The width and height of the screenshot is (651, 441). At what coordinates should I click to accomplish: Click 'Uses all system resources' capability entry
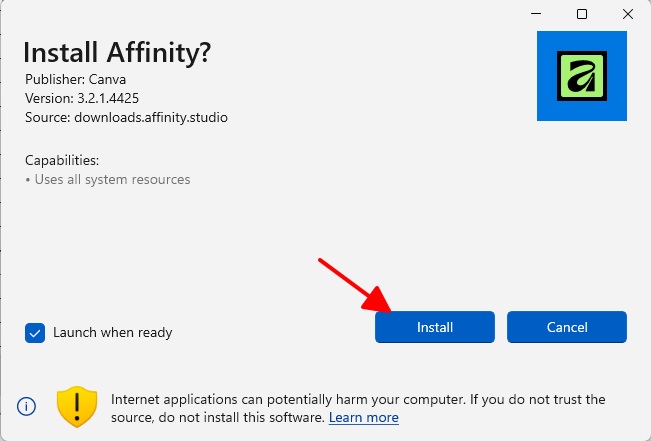108,179
